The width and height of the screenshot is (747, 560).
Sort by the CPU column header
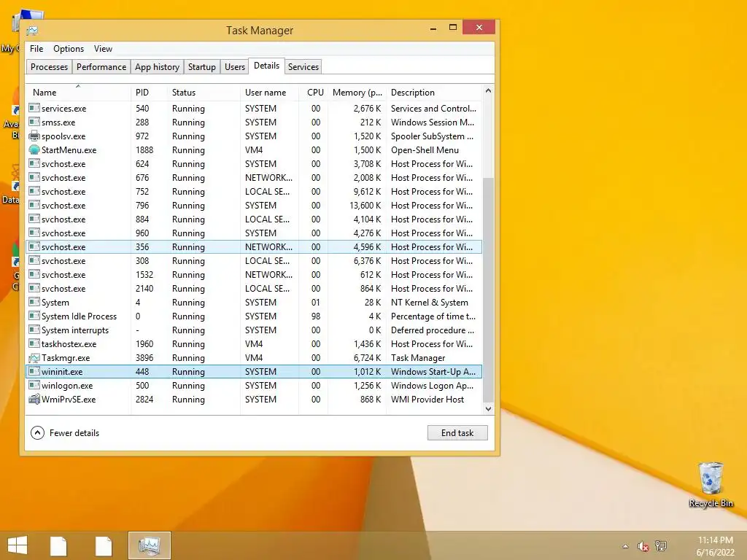click(x=314, y=93)
